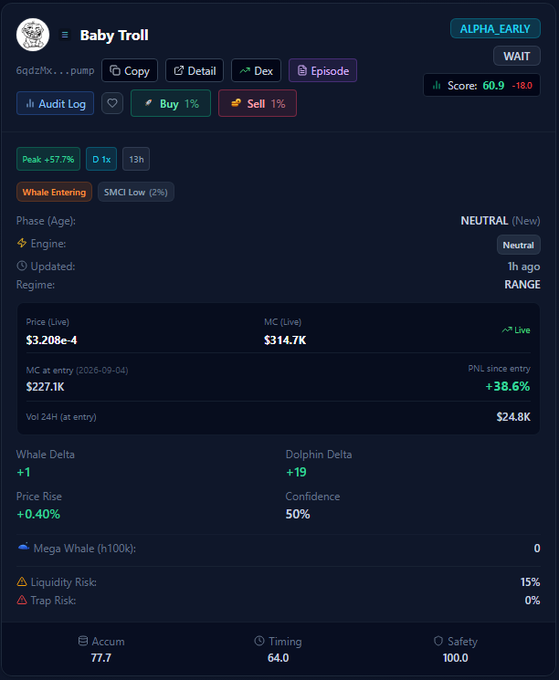This screenshot has height=680, width=559.
Task: Click the truncated address 6qdzMx...pump
Action: point(55,70)
